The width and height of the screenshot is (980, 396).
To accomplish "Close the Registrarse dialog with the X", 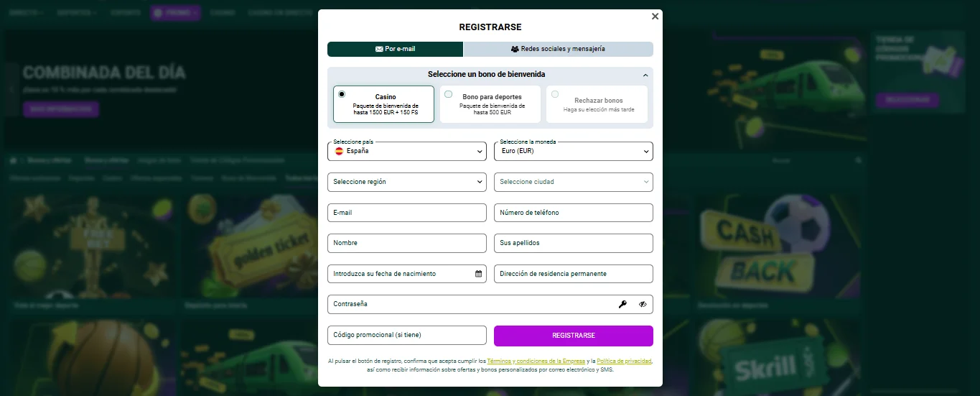I will pyautogui.click(x=655, y=17).
